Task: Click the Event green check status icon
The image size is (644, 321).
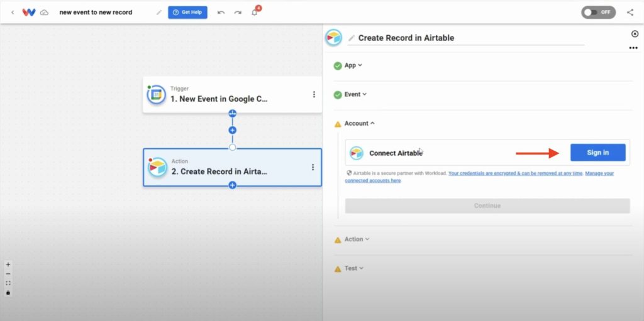Action: point(338,95)
